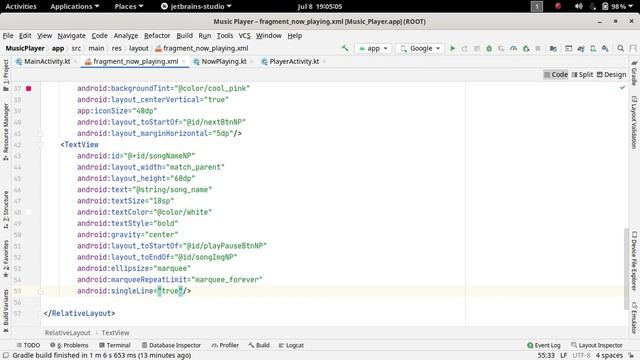Image resolution: width=640 pixels, height=360 pixels.
Task: Open the AVD Manager toolbar icon
Action: tap(593, 48)
